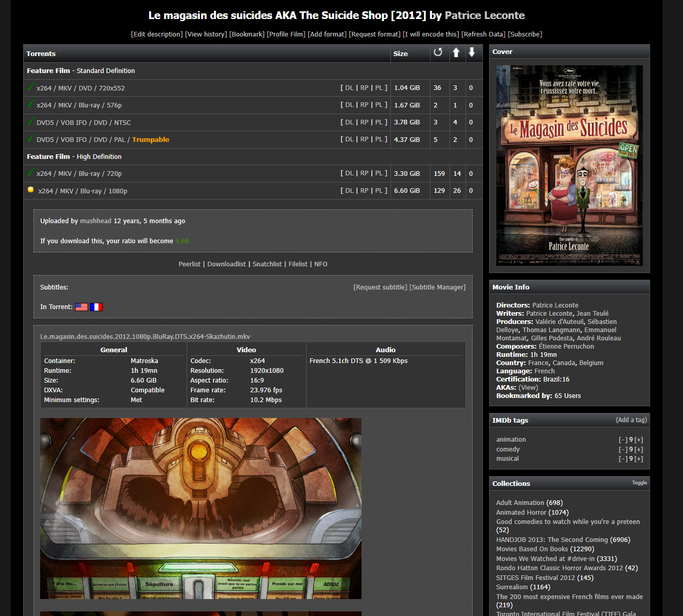Click green checkmark next to 720p Blu-ray torrent
The height and width of the screenshot is (616, 683).
[x=31, y=173]
